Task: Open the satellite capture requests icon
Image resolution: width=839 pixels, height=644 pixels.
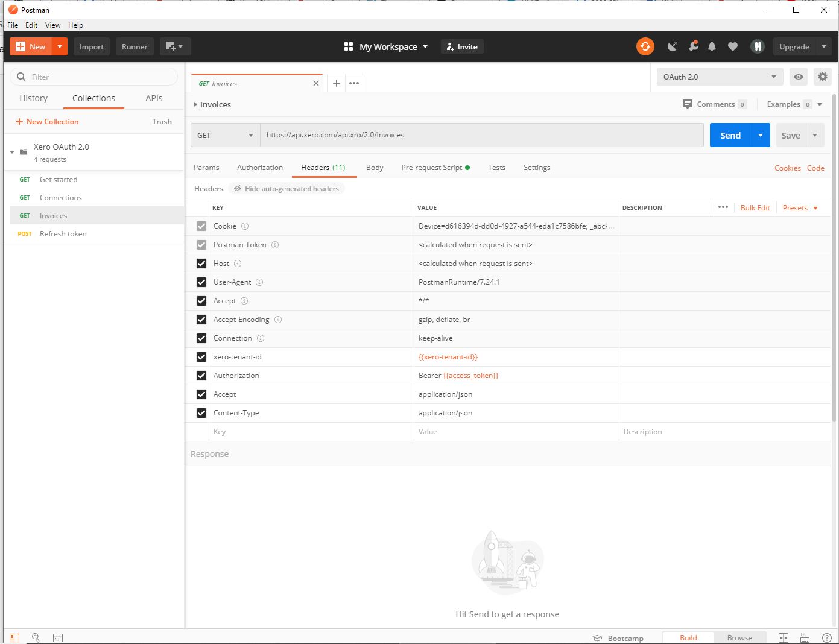Action: pyautogui.click(x=673, y=46)
